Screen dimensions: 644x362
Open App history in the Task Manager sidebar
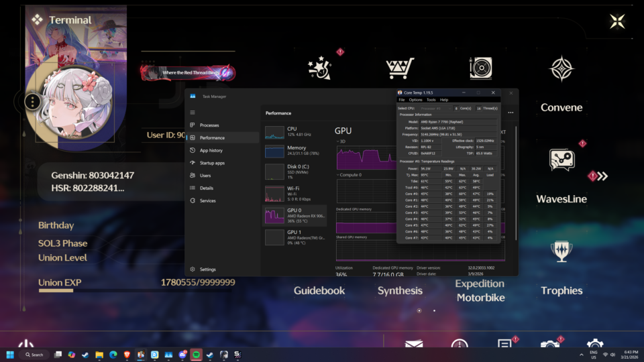tap(223, 151)
